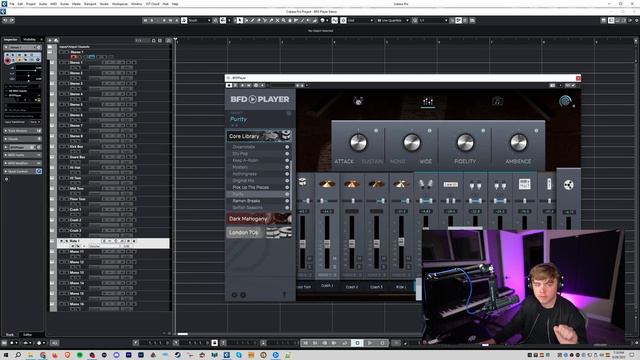The image size is (640, 360).
Task: Click the transport Stop button
Action: (358, 343)
